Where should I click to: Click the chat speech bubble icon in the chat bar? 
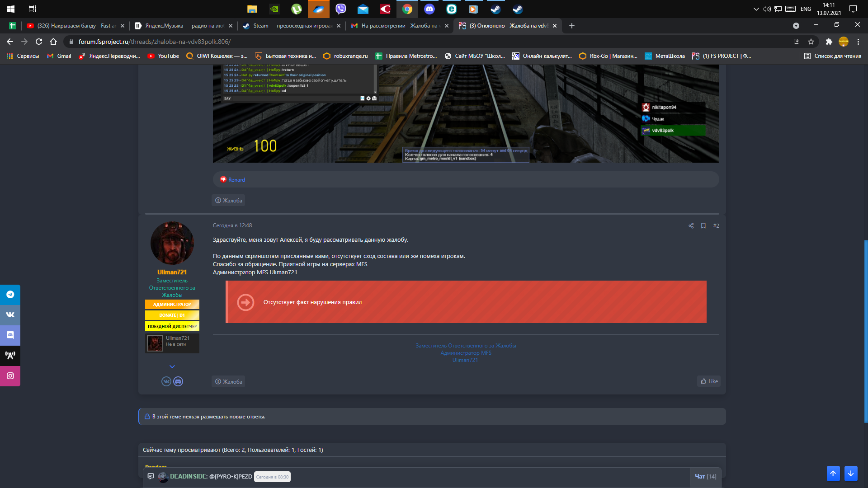tap(151, 476)
